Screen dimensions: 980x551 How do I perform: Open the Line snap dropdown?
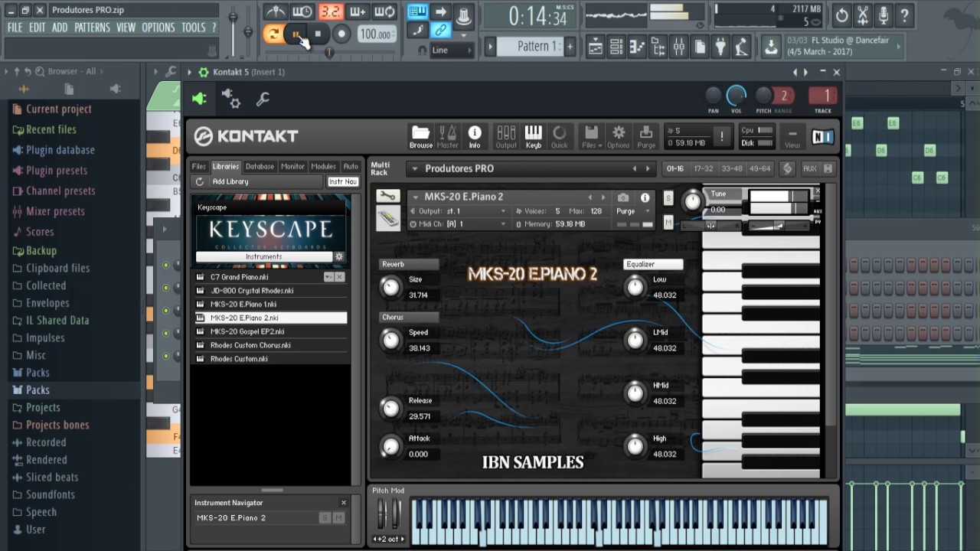coord(452,51)
